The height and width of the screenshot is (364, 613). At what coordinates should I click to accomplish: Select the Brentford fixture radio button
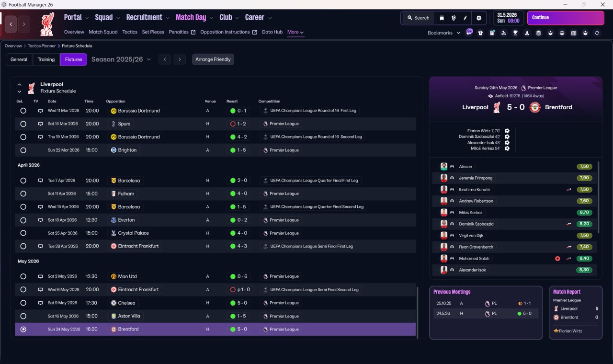[x=23, y=329]
